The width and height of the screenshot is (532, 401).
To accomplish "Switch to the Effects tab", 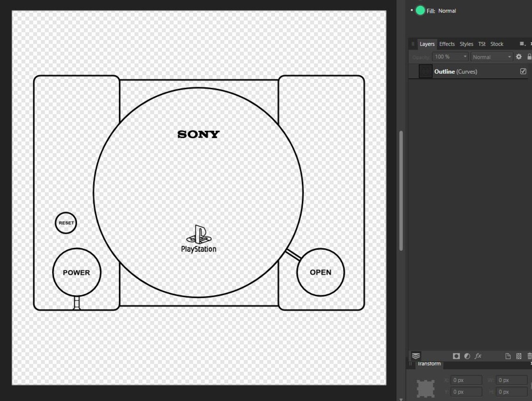I will click(x=447, y=43).
